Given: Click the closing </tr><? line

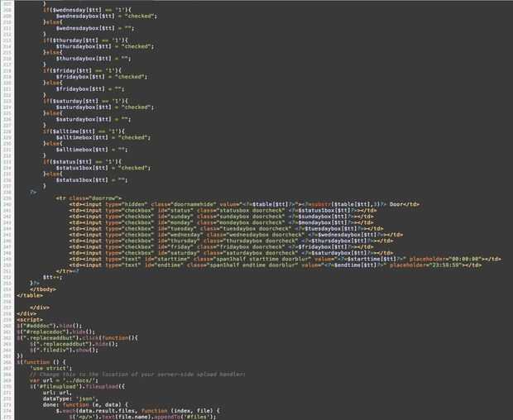Looking at the screenshot, I should click(x=67, y=271).
